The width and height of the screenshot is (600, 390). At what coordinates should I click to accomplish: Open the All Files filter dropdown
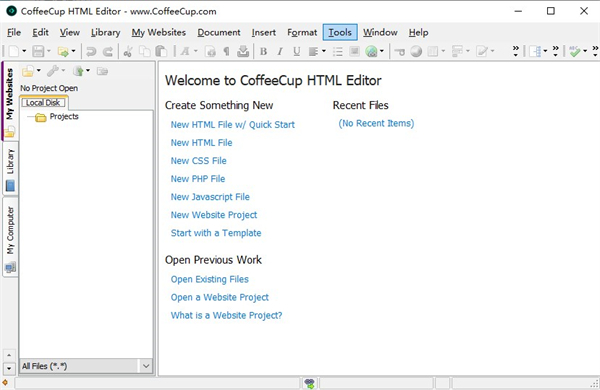click(146, 366)
